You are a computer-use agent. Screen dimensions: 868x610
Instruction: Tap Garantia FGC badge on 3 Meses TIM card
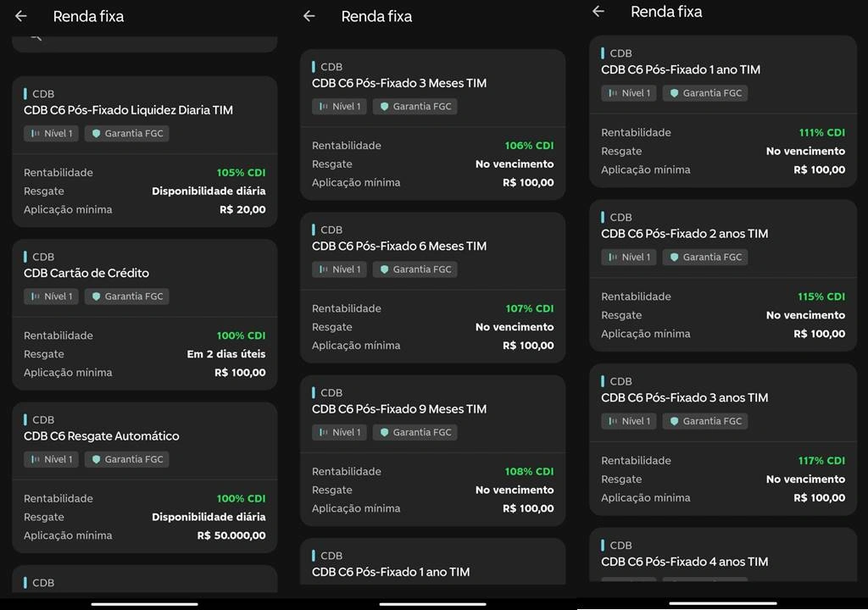tap(415, 107)
